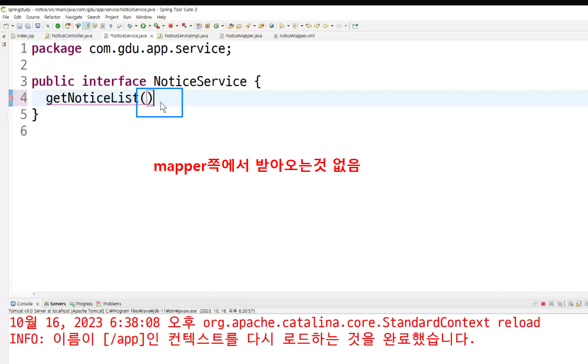Click the restore view icon in left trim
The height and width of the screenshot is (364, 588).
tap(5, 36)
